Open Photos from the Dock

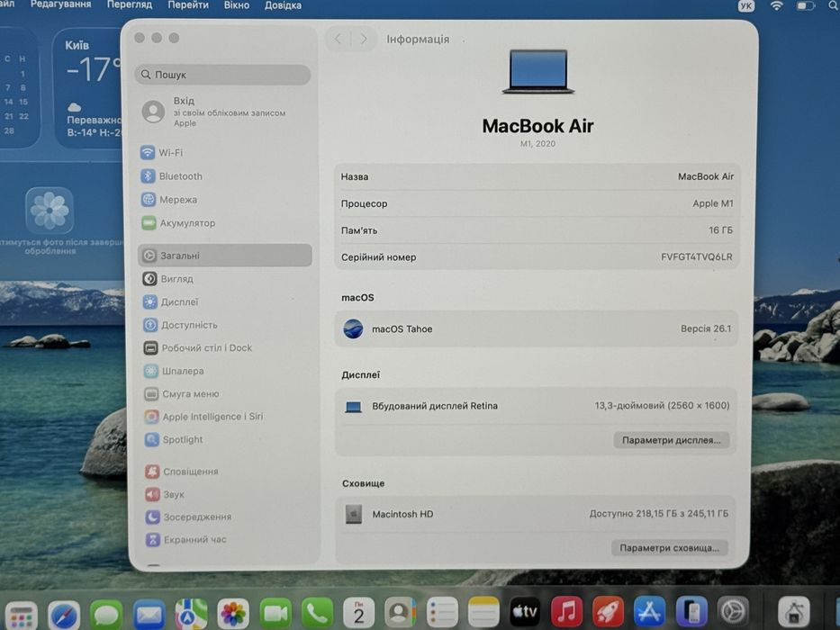click(233, 613)
